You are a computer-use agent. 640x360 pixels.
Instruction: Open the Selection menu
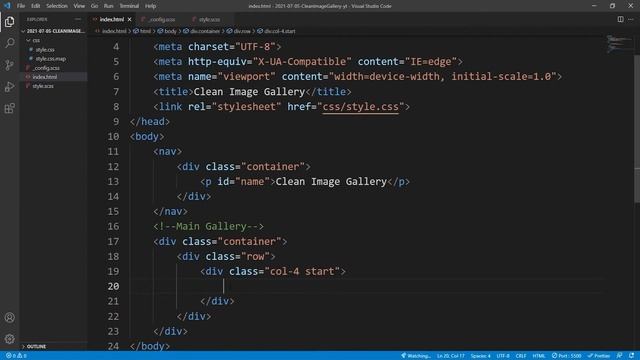click(x=57, y=6)
